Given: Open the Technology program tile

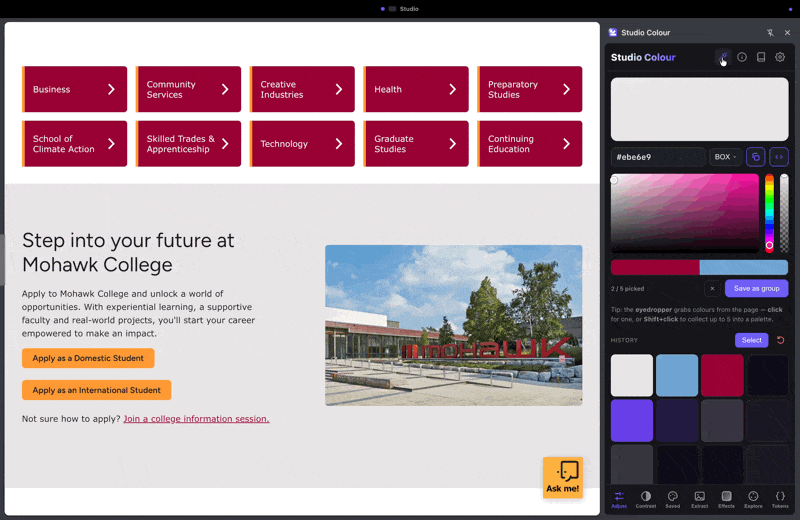Looking at the screenshot, I should click(x=302, y=144).
